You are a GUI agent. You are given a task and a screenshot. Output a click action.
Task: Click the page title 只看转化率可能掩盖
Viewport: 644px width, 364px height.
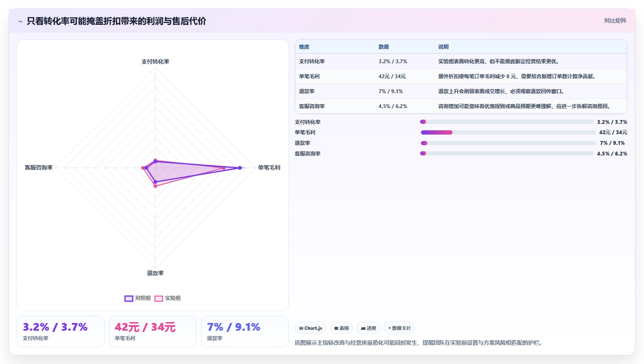pos(116,21)
